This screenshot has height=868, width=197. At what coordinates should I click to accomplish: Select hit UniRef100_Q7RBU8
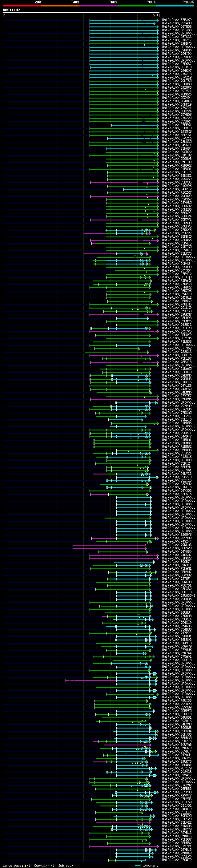click(x=177, y=616)
